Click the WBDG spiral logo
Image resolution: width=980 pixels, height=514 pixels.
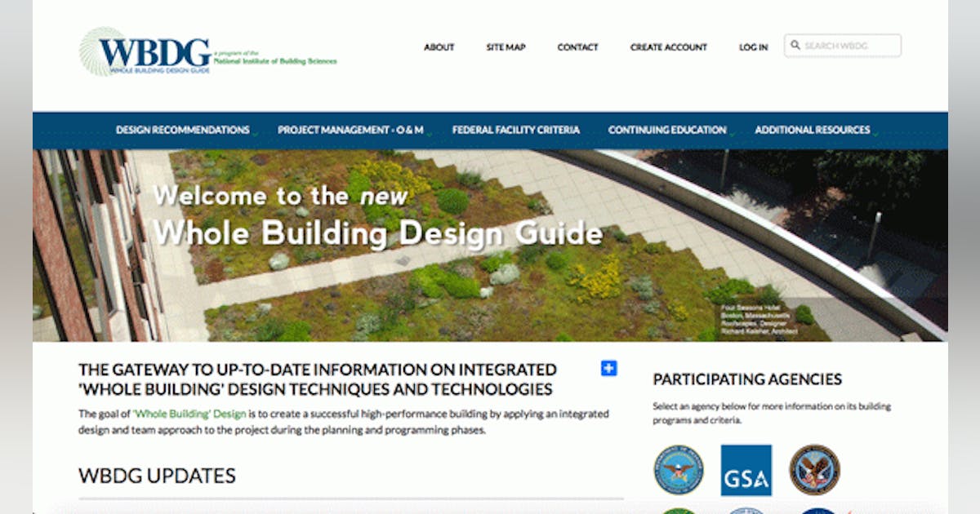tap(90, 51)
